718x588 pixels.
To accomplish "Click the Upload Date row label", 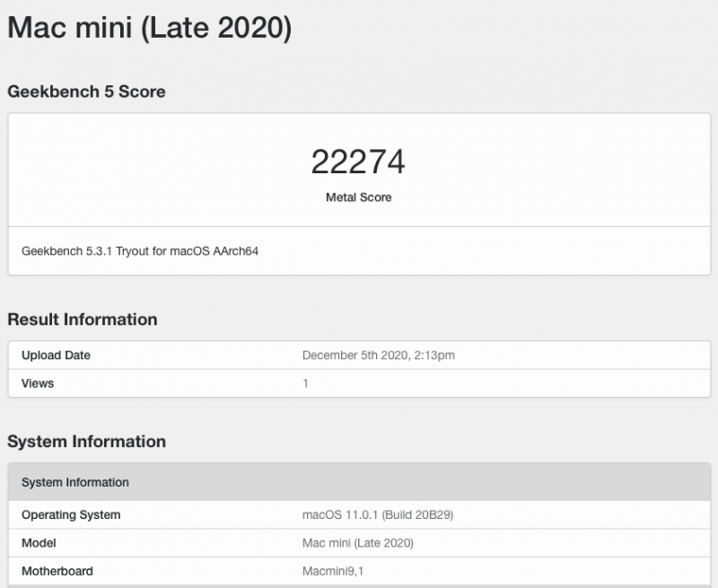I will pos(56,355).
